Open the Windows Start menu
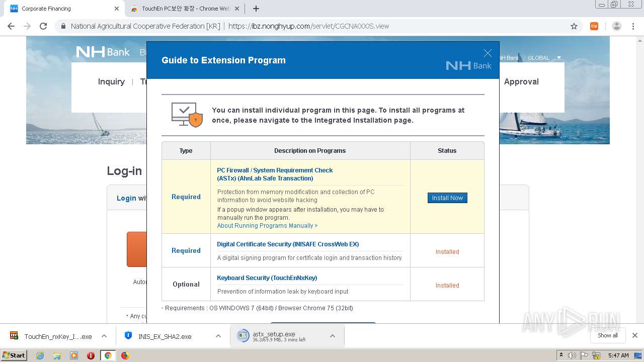This screenshot has height=362, width=644. coord(14,355)
